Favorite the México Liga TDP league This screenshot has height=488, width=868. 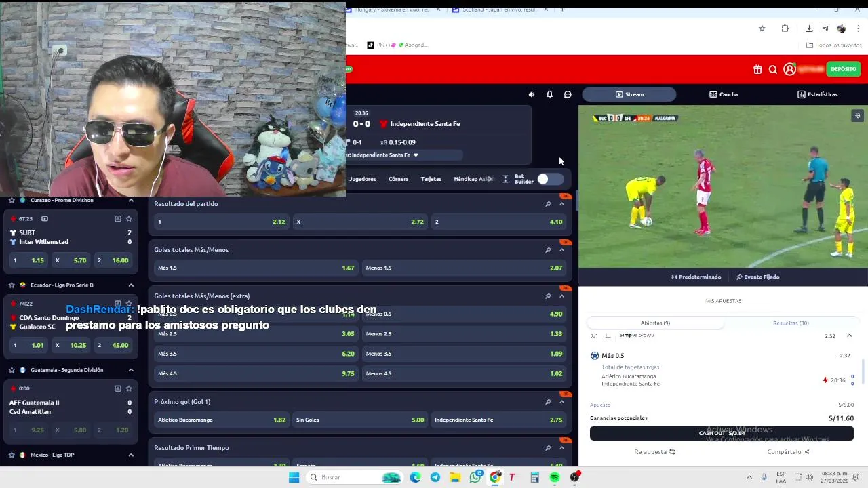(12, 455)
